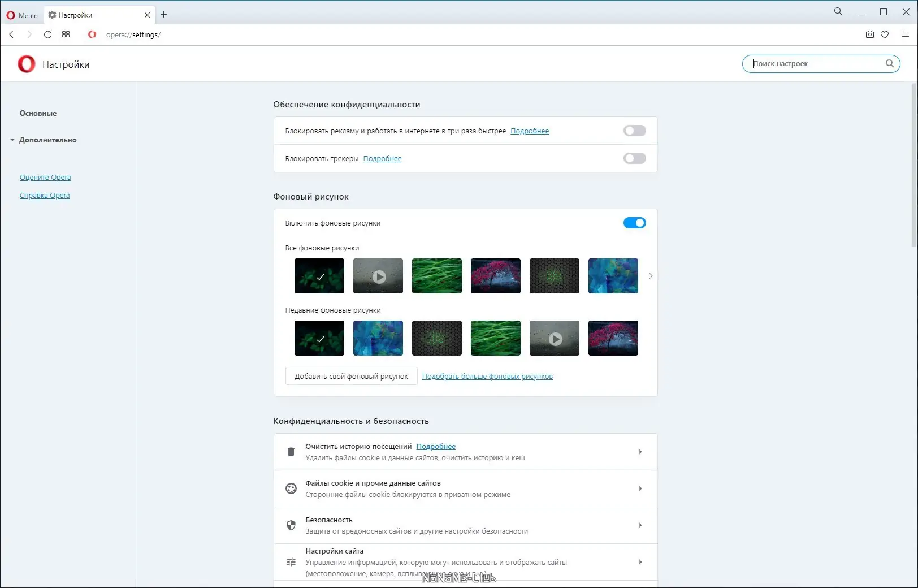Enable the Блокировать трекеры toggle

pos(634,159)
